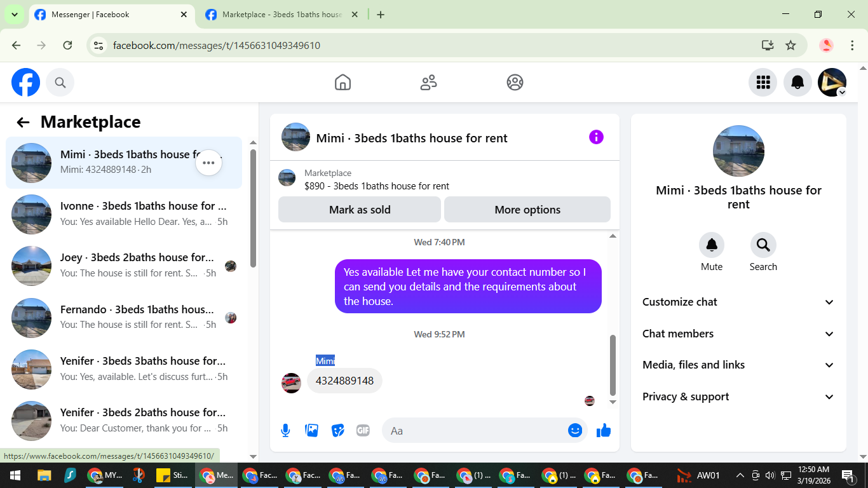Choose a GIF in composer
Screen dimensions: 868x488
(363, 431)
